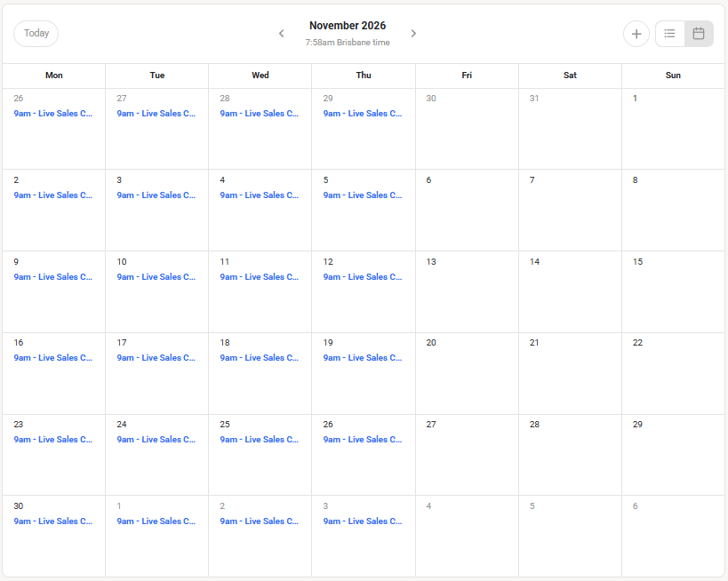Select the Friday November 27 cell
This screenshot has width=728, height=581.
click(x=467, y=455)
